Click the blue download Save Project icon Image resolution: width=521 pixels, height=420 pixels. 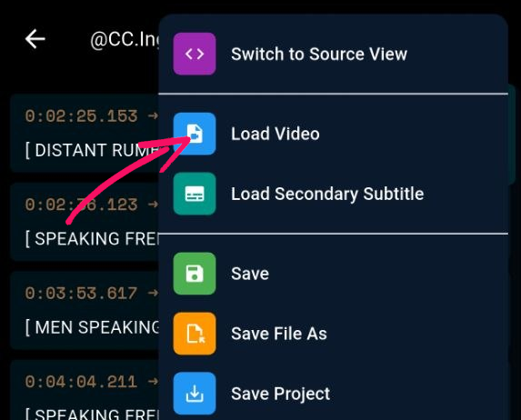(195, 394)
